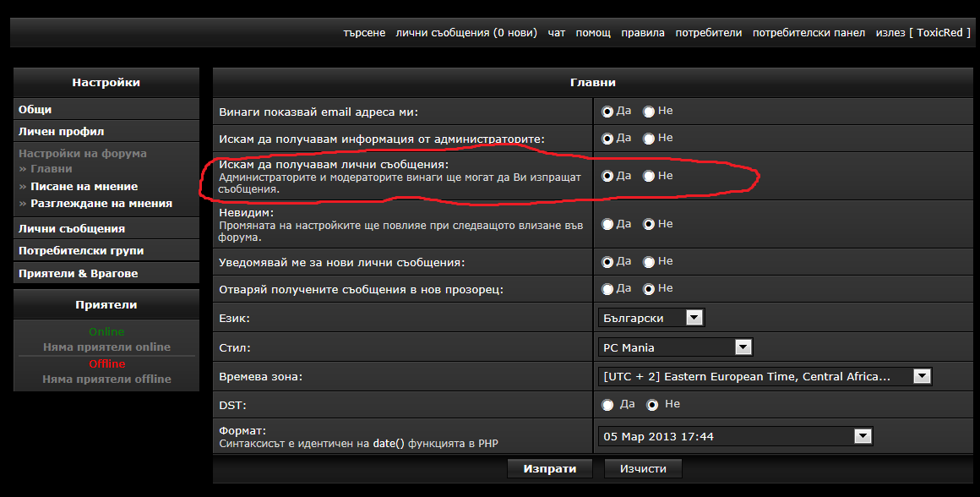Click the Изпрати submit button
Viewport: 980px width, 497px height.
[x=549, y=468]
